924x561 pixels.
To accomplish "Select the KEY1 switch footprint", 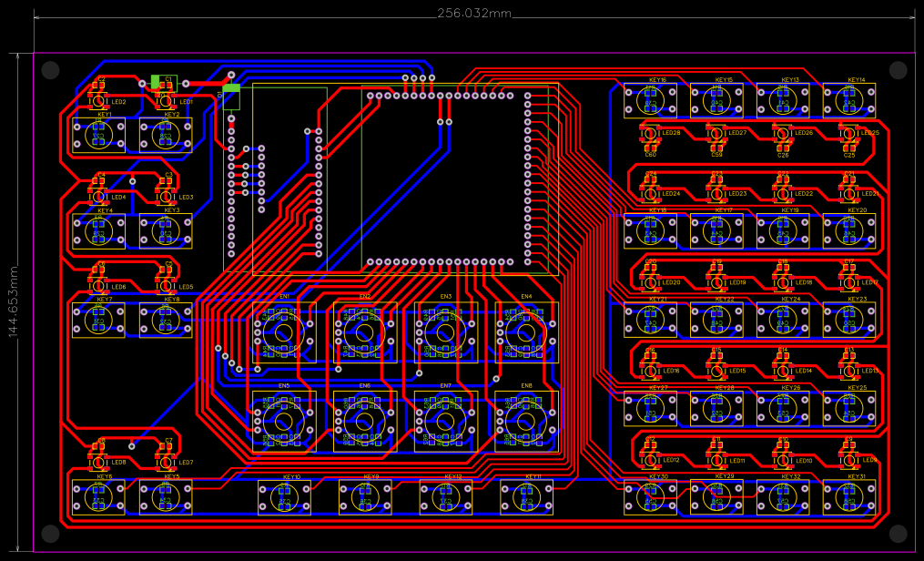I will [x=98, y=137].
